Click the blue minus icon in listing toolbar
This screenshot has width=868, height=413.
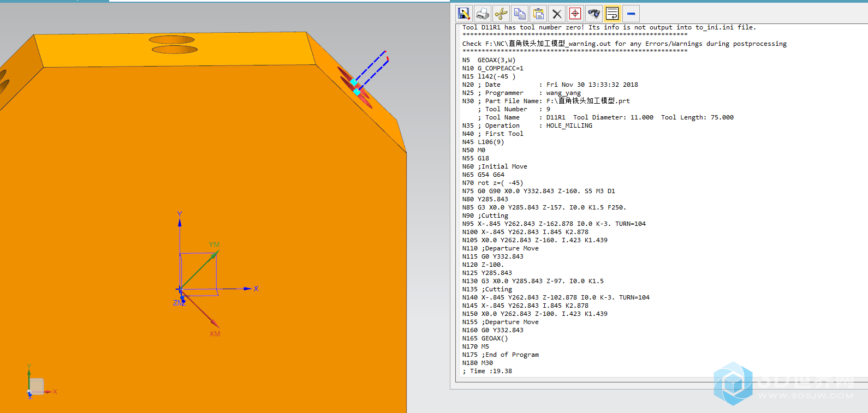coord(631,14)
